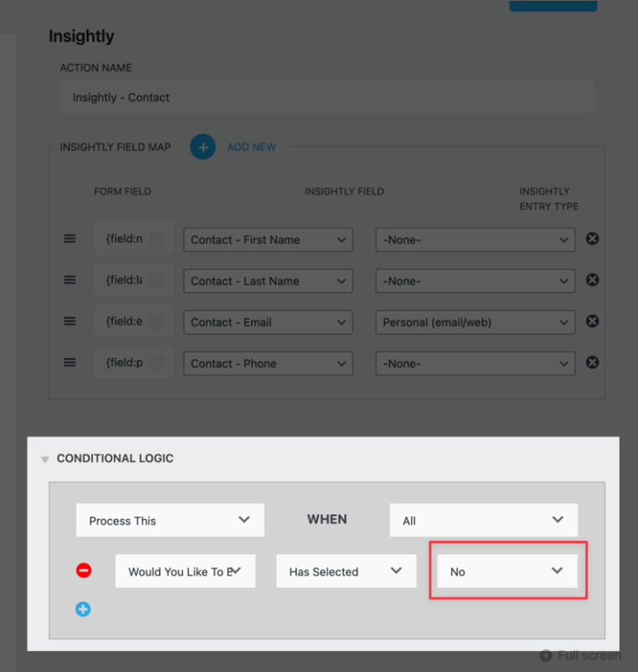Open the Personal (email/web) entry type dropdown
638x672 pixels.
coord(474,322)
